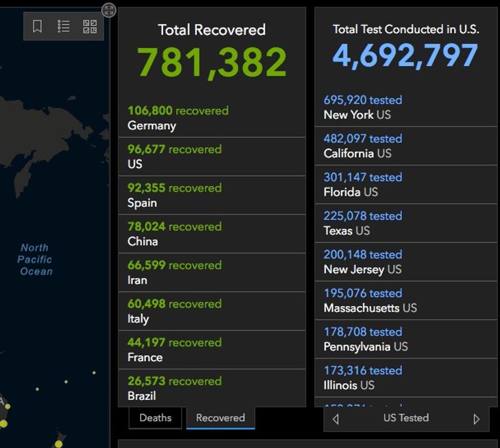Click the total tests figure 4,692,797
500x448 pixels.
point(405,56)
